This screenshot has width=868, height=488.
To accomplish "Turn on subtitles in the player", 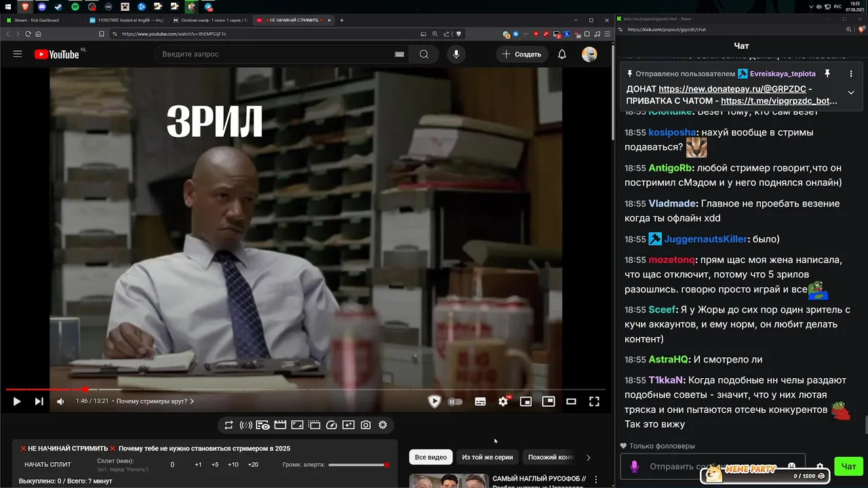I will tap(480, 401).
